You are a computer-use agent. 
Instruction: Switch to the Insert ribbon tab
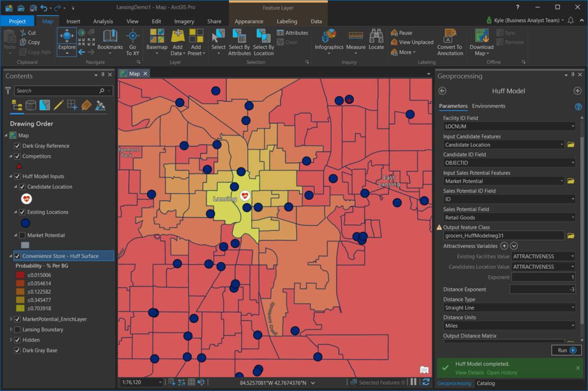(x=73, y=21)
